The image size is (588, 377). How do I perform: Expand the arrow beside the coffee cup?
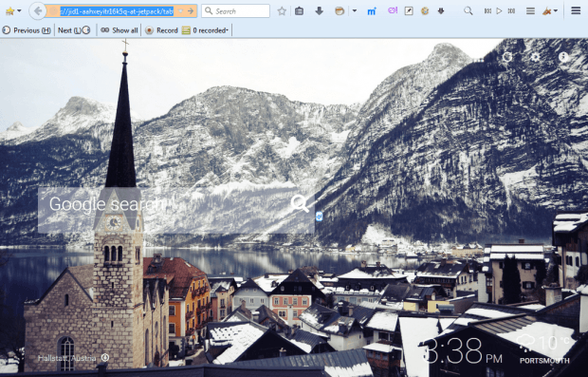click(355, 11)
